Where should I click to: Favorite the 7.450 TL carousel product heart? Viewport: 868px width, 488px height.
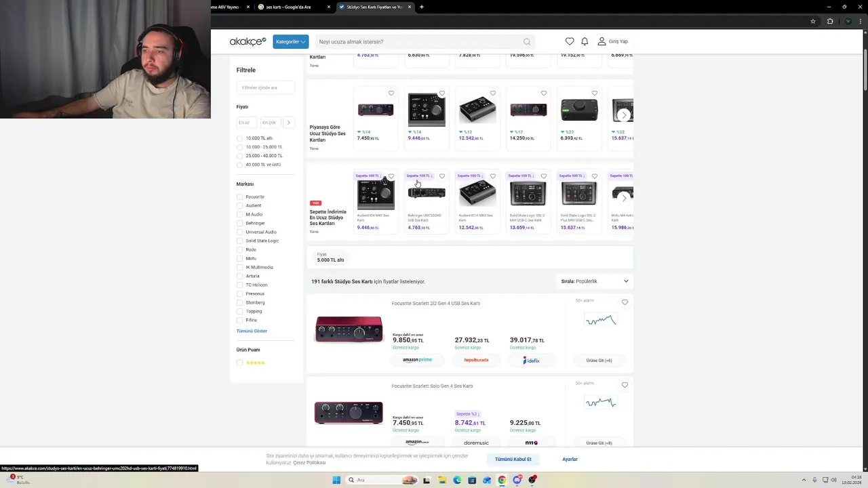click(391, 94)
